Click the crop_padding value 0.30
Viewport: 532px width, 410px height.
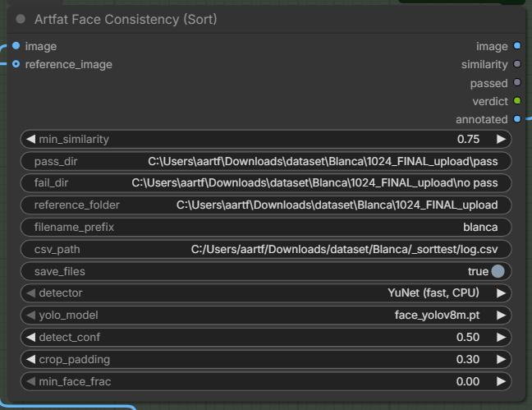click(x=468, y=359)
